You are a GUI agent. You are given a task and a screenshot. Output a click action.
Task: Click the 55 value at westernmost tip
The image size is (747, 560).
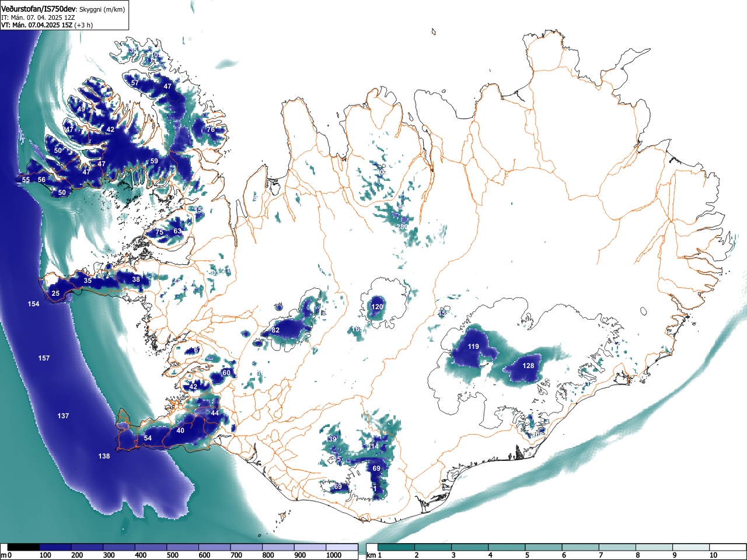(26, 180)
